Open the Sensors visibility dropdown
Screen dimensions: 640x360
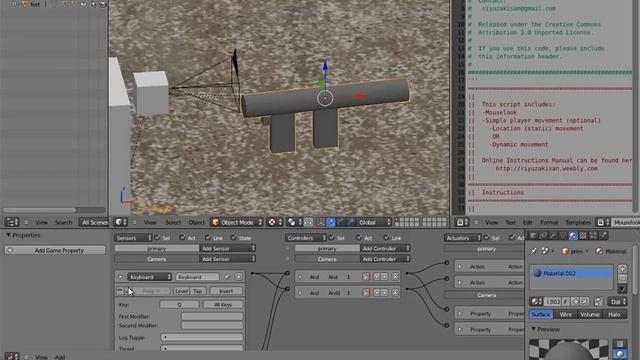click(x=133, y=238)
